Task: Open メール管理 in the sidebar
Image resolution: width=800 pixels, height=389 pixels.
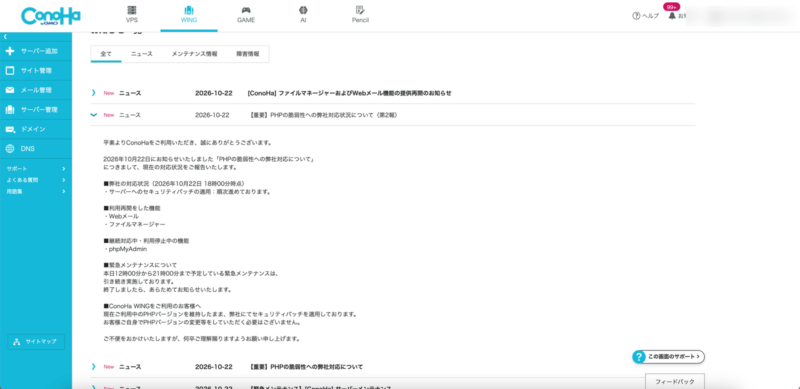Action: coord(36,90)
